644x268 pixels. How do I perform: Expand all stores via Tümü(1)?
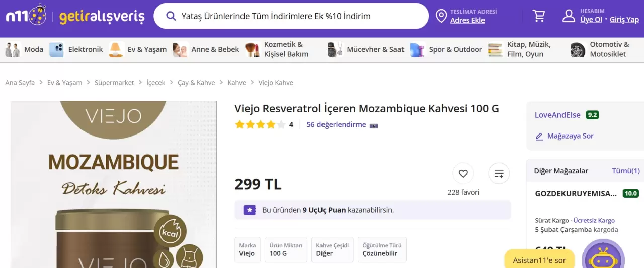[x=625, y=171]
